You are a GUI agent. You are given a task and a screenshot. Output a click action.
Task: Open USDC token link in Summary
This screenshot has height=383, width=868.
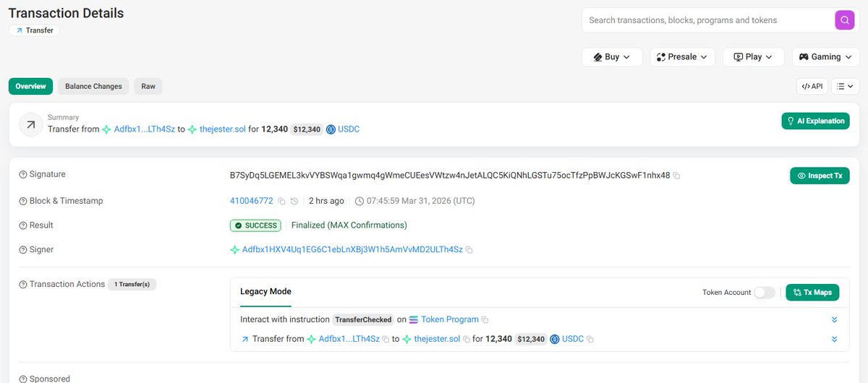pos(349,129)
